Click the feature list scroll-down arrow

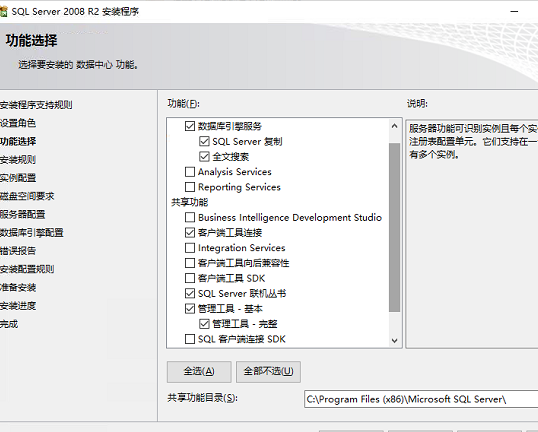(395, 340)
